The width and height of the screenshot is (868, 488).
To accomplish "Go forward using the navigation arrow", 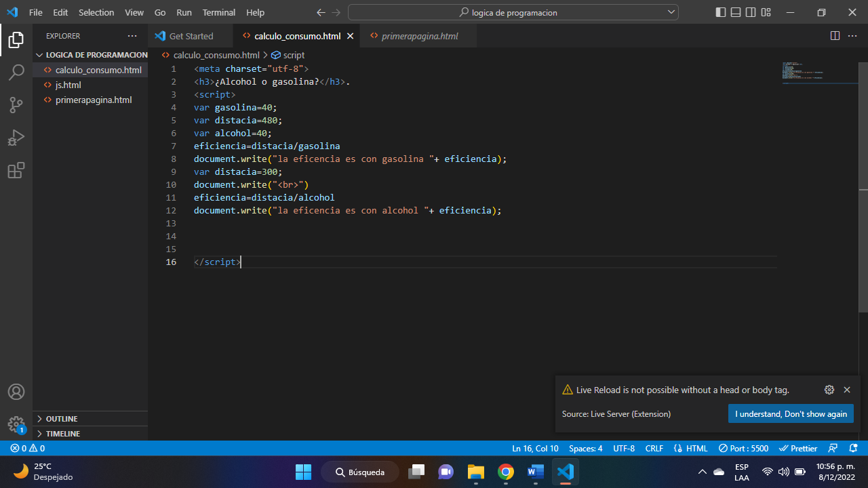I will (x=336, y=12).
